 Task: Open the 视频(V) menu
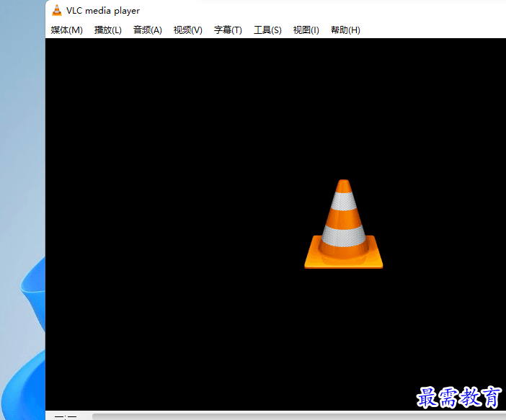click(188, 30)
